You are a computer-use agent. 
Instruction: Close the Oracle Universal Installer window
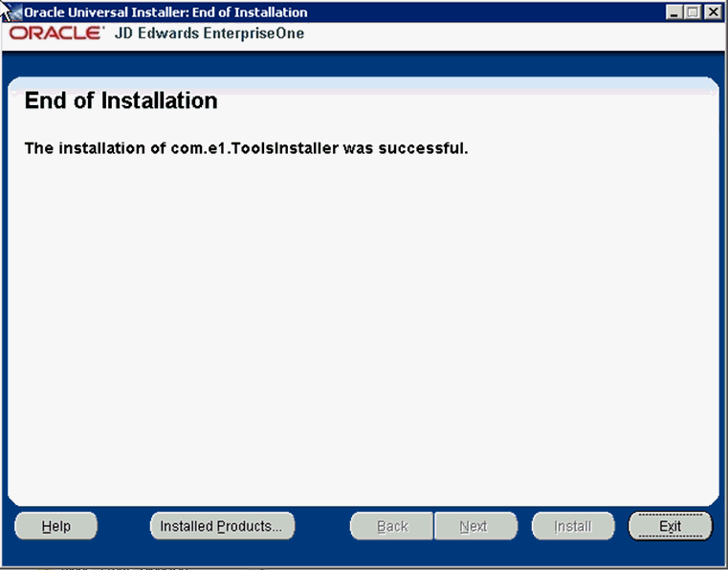[x=713, y=12]
